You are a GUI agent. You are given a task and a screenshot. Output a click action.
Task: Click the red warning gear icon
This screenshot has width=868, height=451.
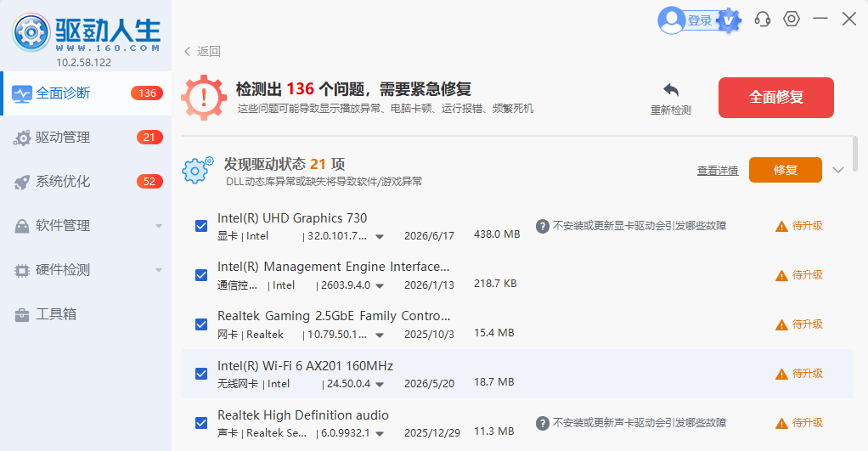coord(203,98)
